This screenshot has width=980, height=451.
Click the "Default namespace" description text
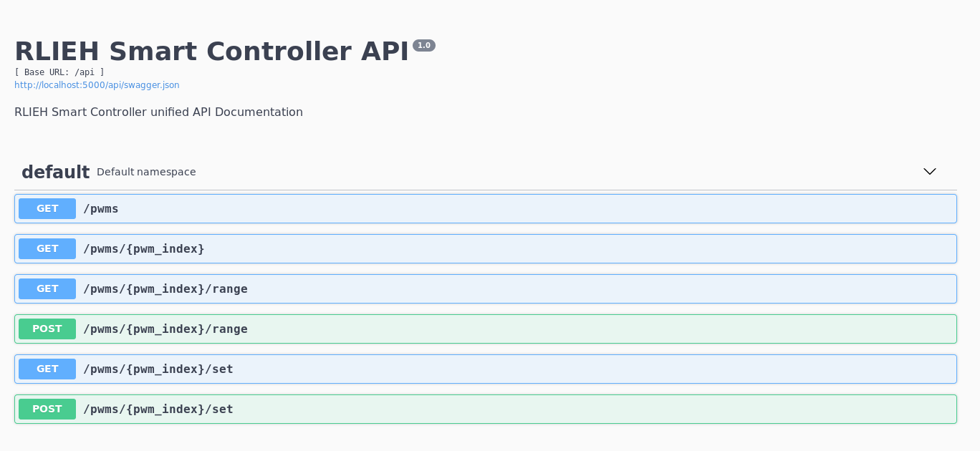pos(146,173)
